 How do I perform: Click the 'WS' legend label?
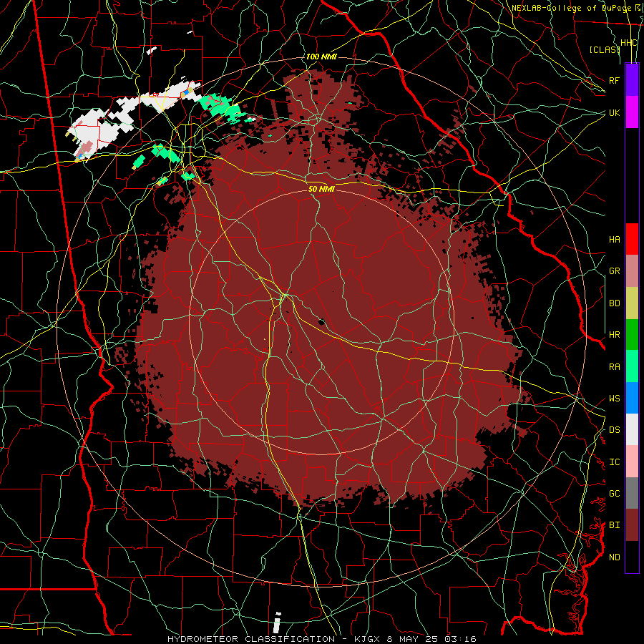(614, 399)
